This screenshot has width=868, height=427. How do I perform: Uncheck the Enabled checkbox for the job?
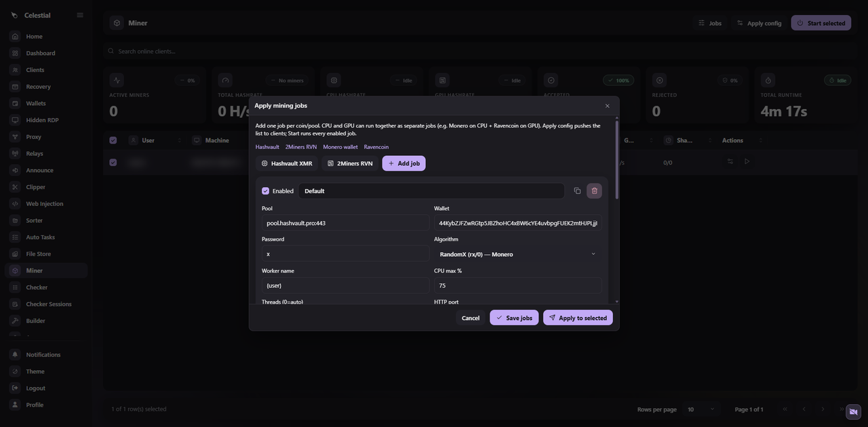coord(266,191)
